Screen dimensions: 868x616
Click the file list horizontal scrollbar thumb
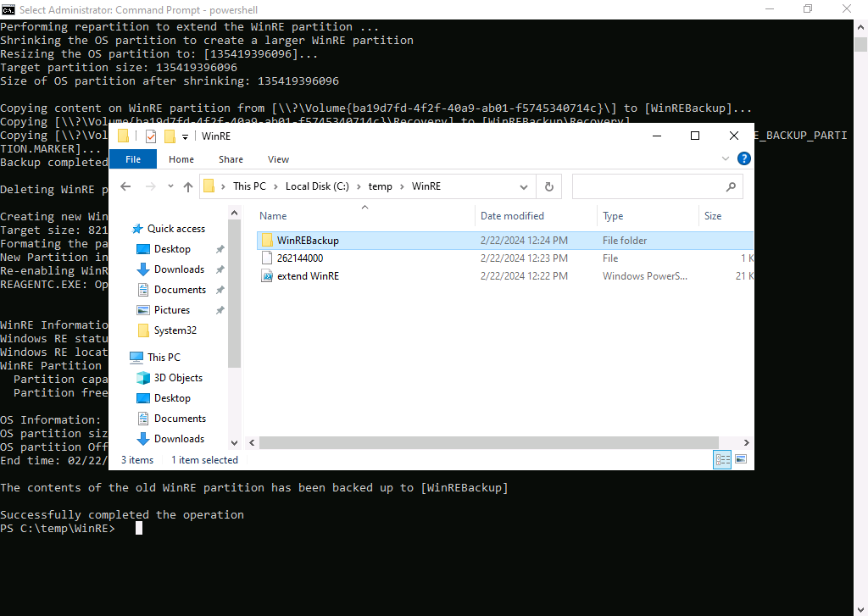coord(489,443)
